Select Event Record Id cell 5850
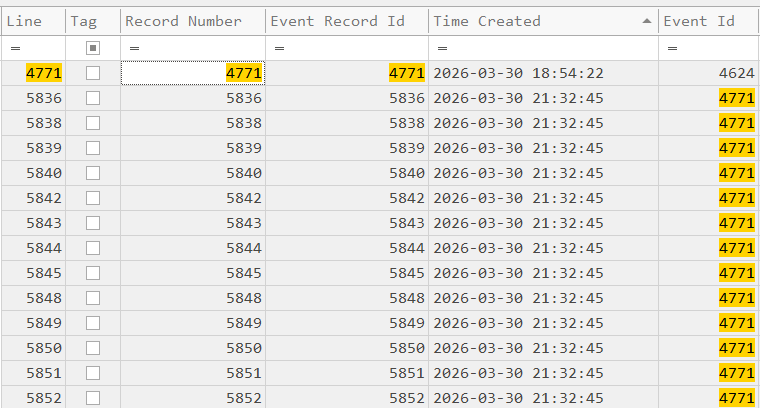 [347, 348]
